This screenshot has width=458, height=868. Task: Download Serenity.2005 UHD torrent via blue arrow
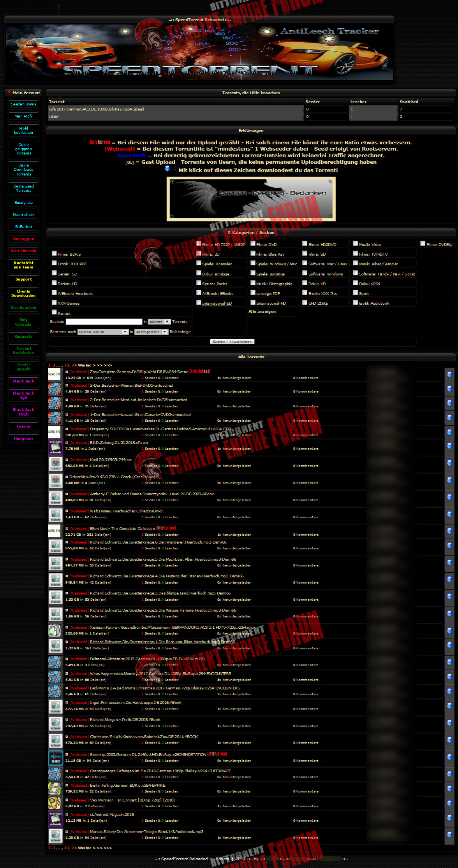tap(449, 757)
